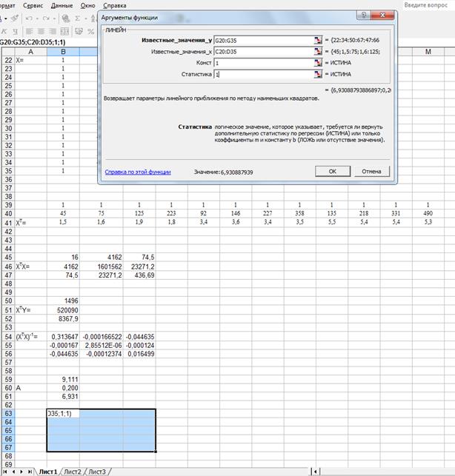Image resolution: width=455 pixels, height=476 pixels.
Task: Select the Лист1 sheet tab
Action: [x=48, y=472]
